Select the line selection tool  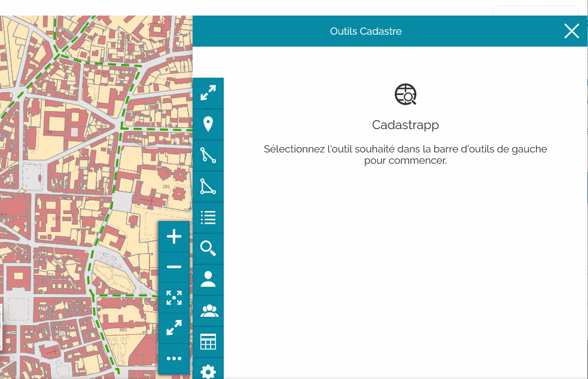pos(208,155)
